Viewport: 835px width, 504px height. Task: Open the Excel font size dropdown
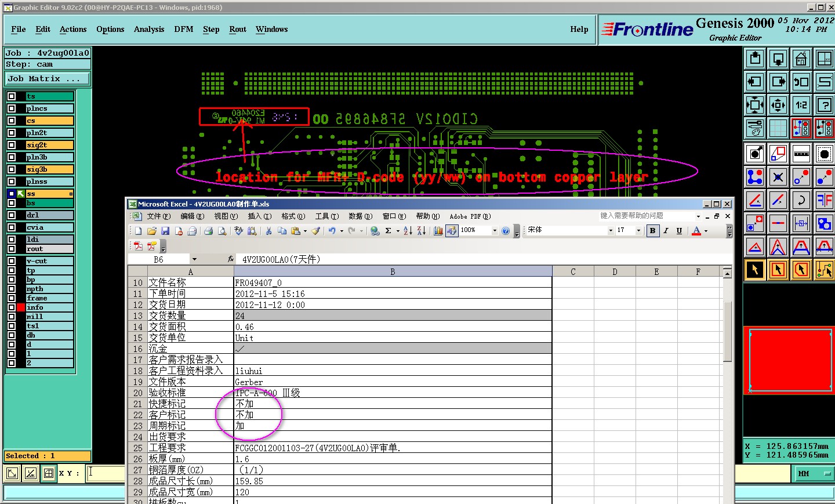pos(638,231)
